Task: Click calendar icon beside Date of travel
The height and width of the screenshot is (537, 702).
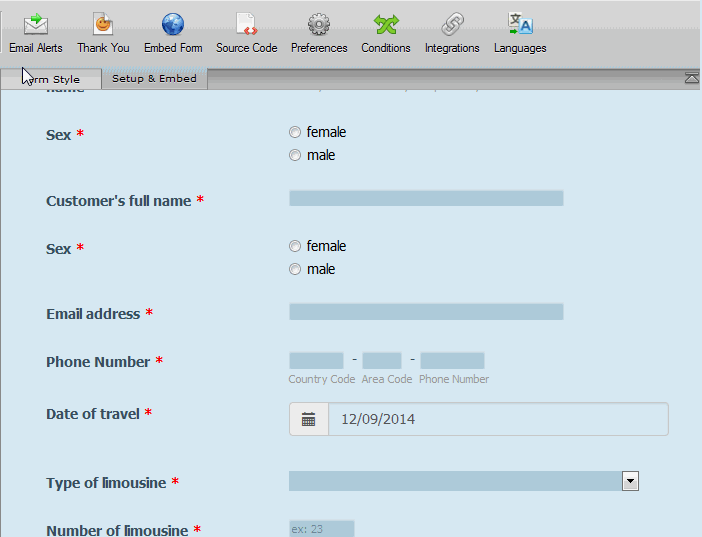Action: (x=309, y=420)
